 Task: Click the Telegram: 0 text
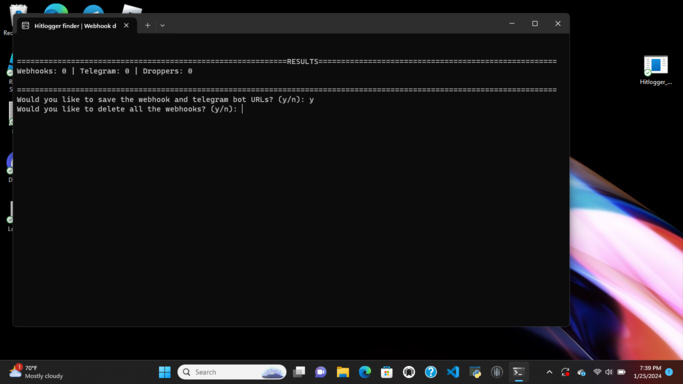(x=105, y=71)
